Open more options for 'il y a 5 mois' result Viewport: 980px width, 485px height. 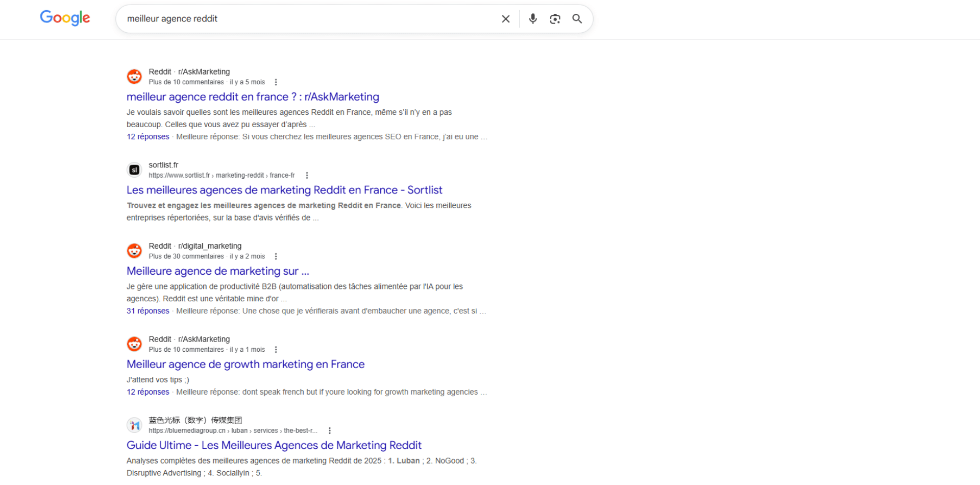point(276,82)
